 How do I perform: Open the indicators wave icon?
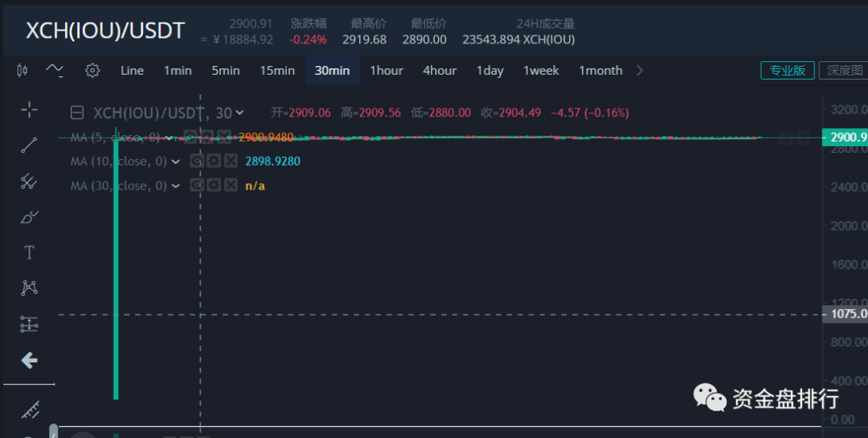tap(55, 70)
